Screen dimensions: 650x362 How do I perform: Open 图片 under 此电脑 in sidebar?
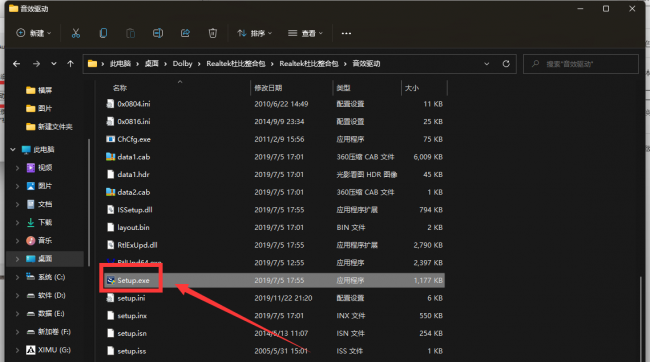pos(45,186)
